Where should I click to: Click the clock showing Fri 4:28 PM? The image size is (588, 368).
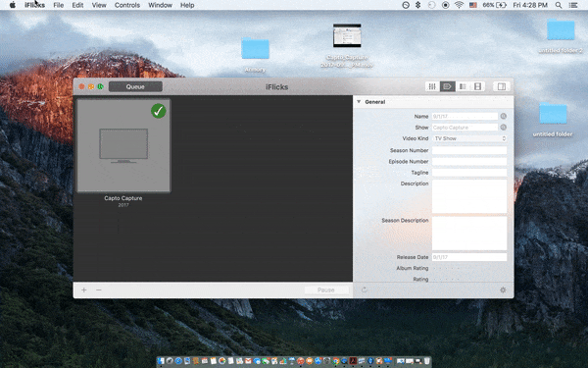(x=530, y=5)
